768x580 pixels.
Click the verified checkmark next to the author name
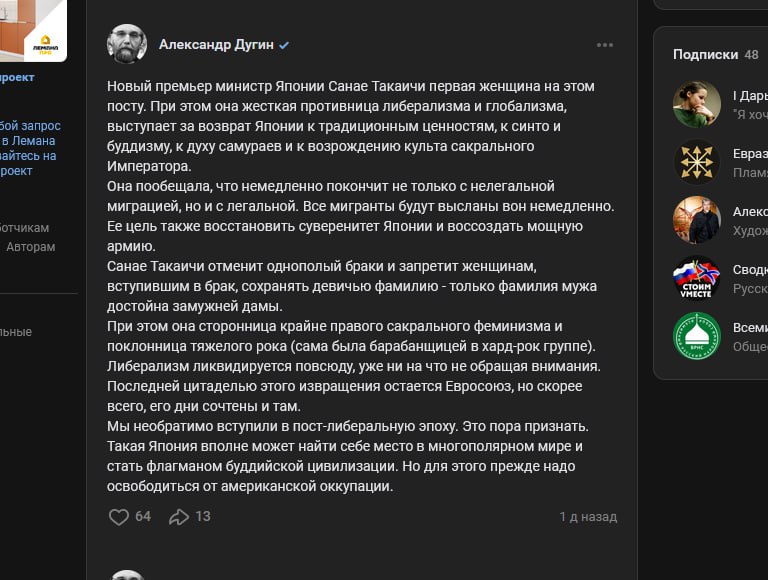pos(284,46)
